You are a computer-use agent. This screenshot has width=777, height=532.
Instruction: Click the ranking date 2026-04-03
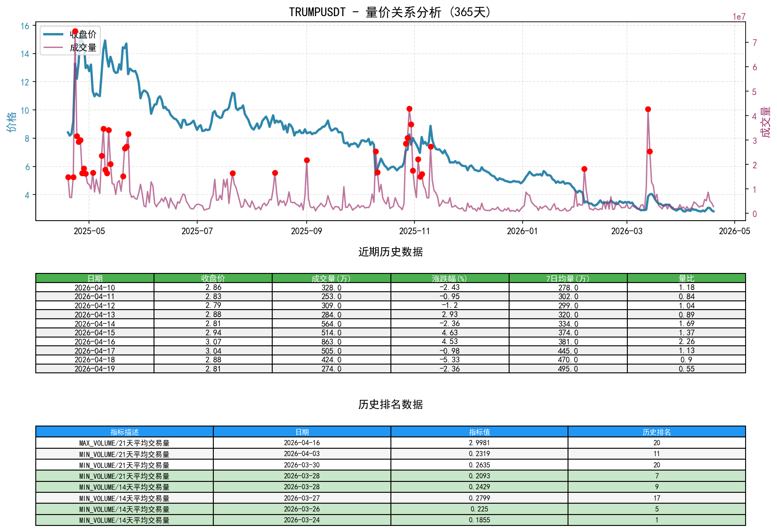(x=302, y=454)
